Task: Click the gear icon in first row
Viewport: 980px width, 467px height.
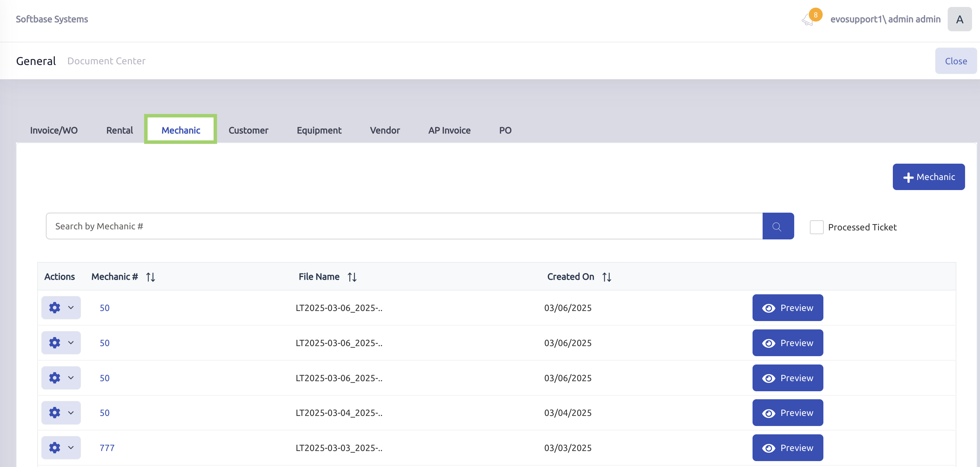Action: pyautogui.click(x=55, y=308)
